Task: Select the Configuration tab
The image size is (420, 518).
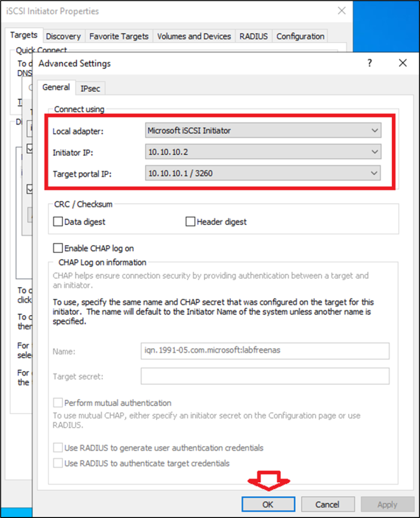Action: (300, 36)
